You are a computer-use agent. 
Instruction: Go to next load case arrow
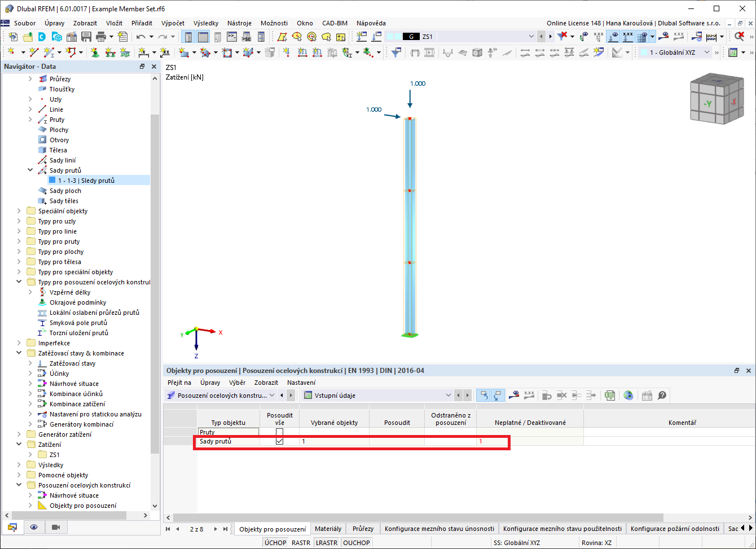pyautogui.click(x=550, y=37)
